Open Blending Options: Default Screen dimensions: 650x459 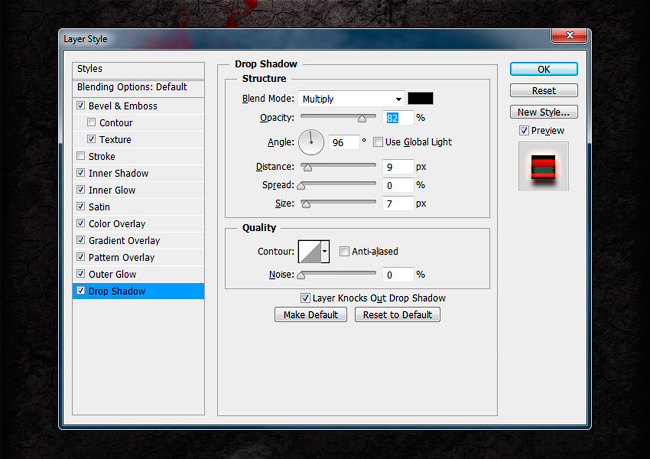[x=138, y=87]
